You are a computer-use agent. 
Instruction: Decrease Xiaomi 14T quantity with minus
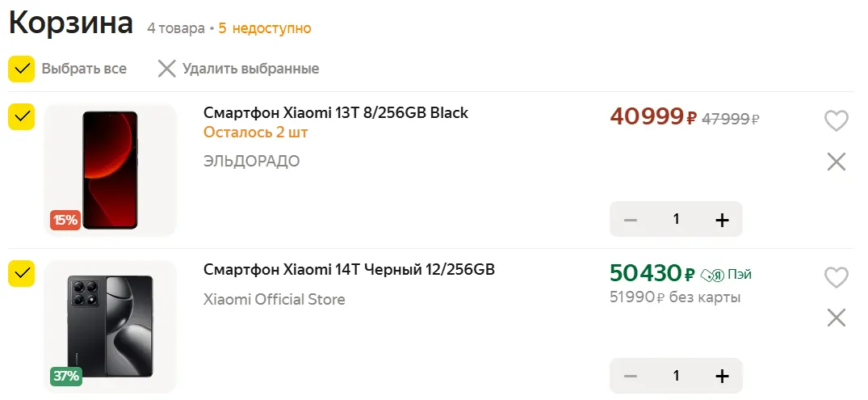pyautogui.click(x=631, y=376)
